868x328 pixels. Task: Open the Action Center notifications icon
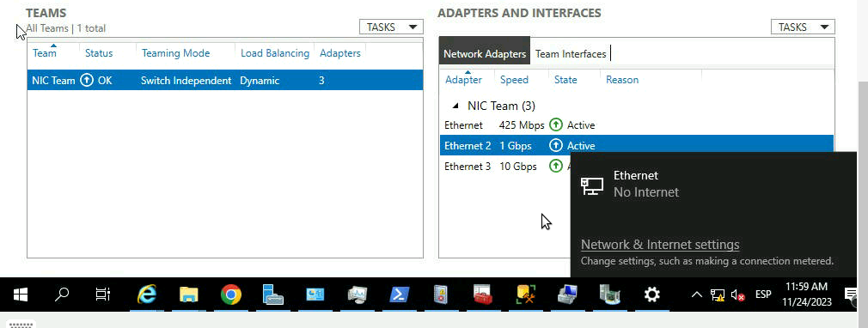(852, 295)
